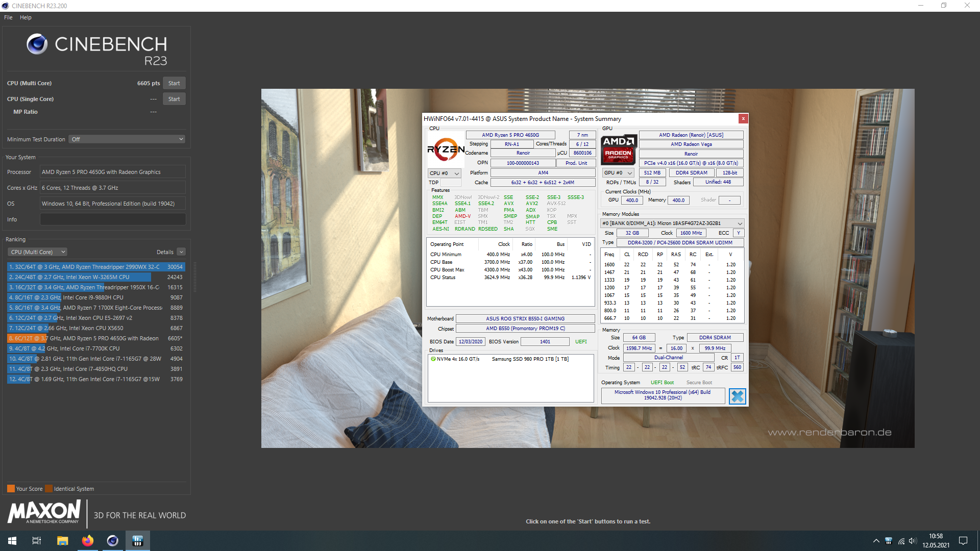980x551 pixels.
Task: Open the memory module bank dropdown
Action: [x=672, y=223]
